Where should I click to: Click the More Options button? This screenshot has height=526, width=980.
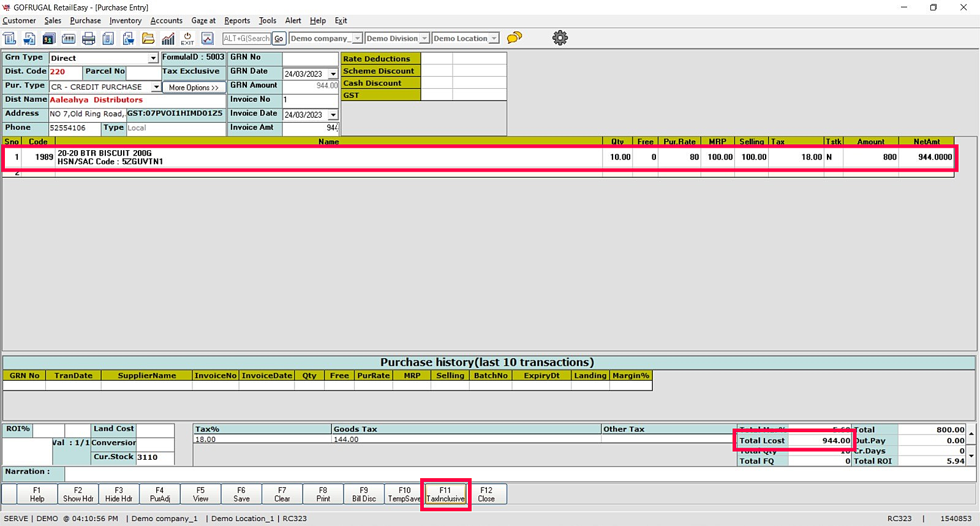[x=194, y=88]
